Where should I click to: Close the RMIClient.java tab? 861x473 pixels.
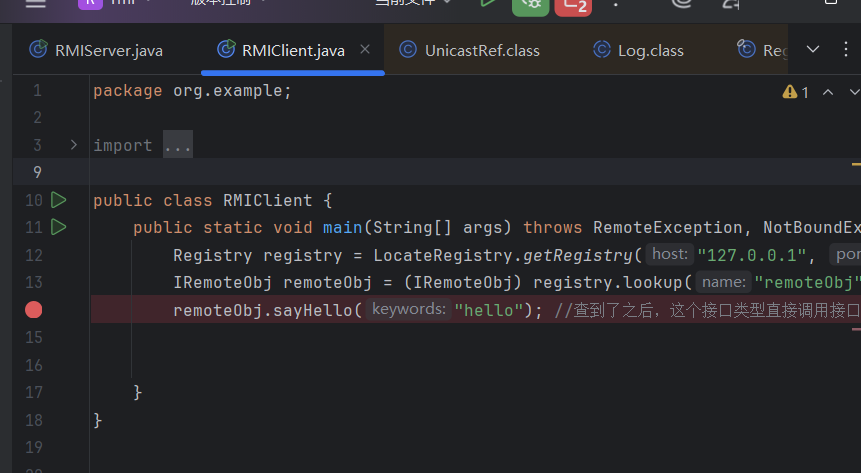[365, 50]
